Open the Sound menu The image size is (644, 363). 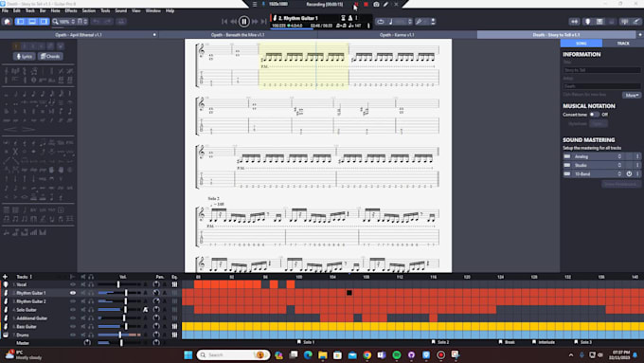click(x=121, y=10)
